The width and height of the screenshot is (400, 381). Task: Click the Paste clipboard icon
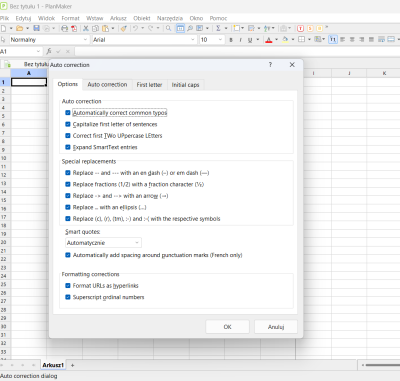click(x=105, y=28)
